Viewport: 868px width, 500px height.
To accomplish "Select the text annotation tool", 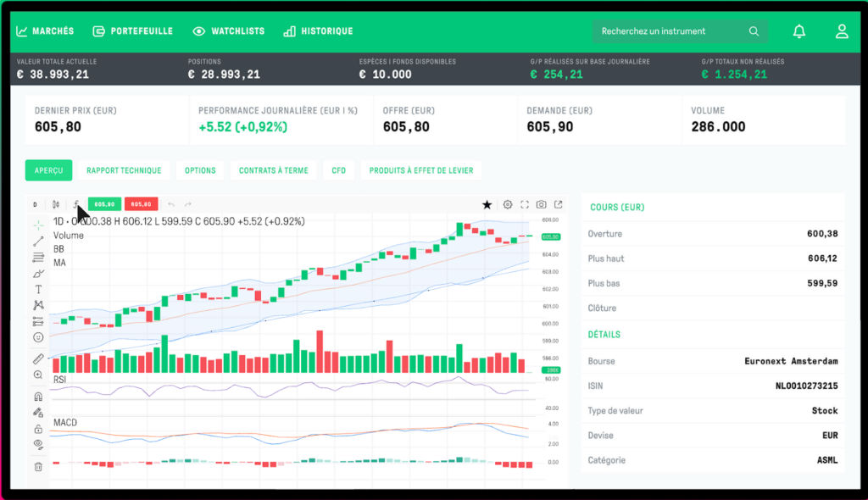I will pos(38,289).
